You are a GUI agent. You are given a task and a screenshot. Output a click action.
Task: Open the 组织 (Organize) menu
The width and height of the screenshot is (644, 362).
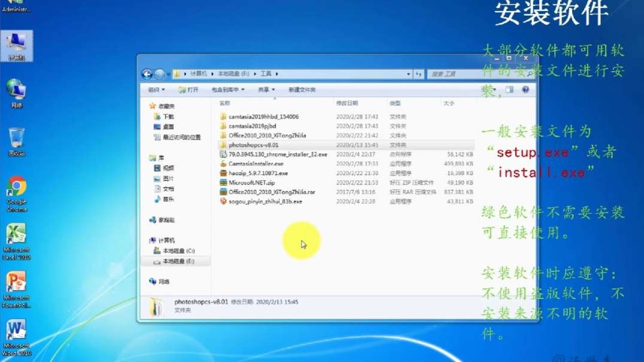[156, 89]
